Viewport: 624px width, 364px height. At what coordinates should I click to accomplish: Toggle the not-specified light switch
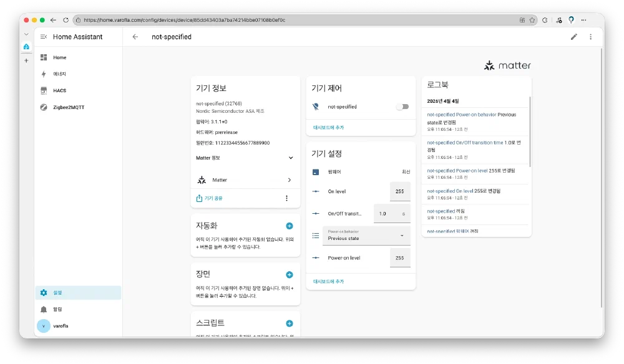click(x=402, y=107)
